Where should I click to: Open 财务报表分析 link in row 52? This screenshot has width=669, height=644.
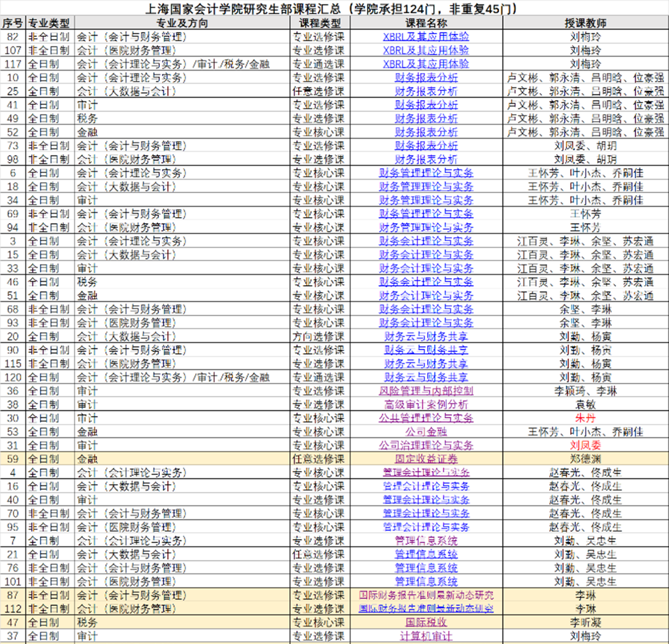click(x=426, y=132)
